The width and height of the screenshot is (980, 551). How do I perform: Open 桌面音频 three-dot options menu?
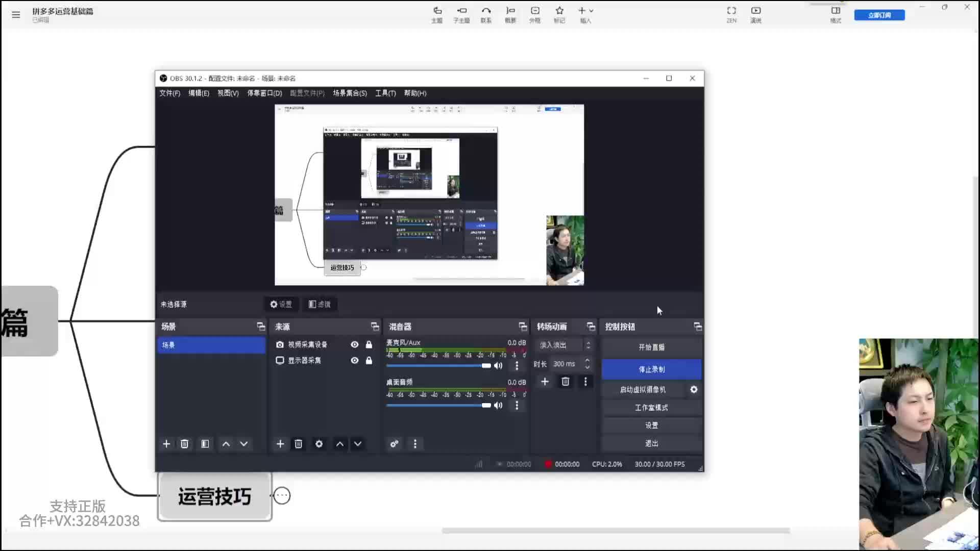pyautogui.click(x=517, y=405)
